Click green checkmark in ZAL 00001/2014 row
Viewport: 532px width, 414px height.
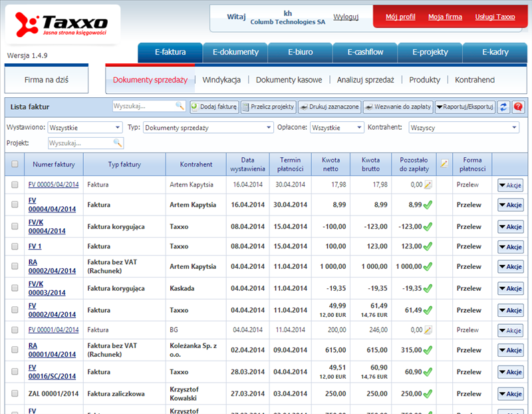(x=428, y=393)
